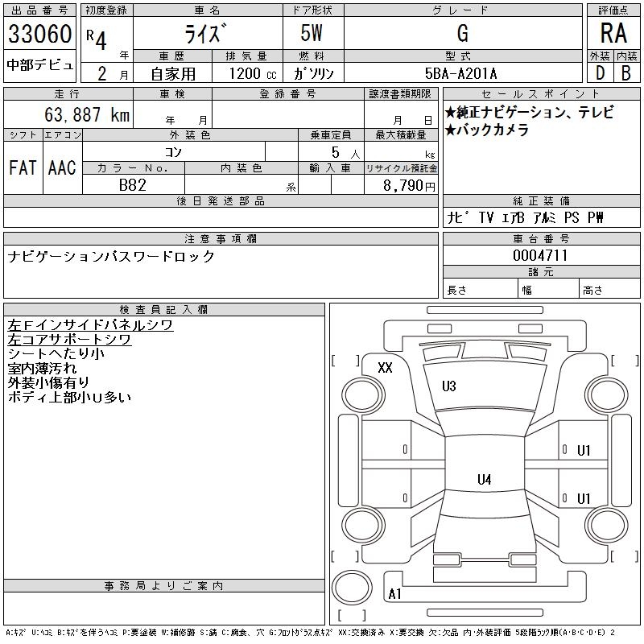The image size is (644, 644).
Task: Select the color number B82
Action: click(133, 185)
